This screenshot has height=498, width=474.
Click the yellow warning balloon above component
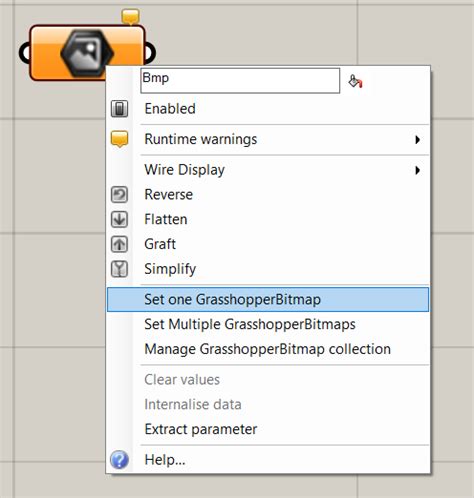(130, 16)
